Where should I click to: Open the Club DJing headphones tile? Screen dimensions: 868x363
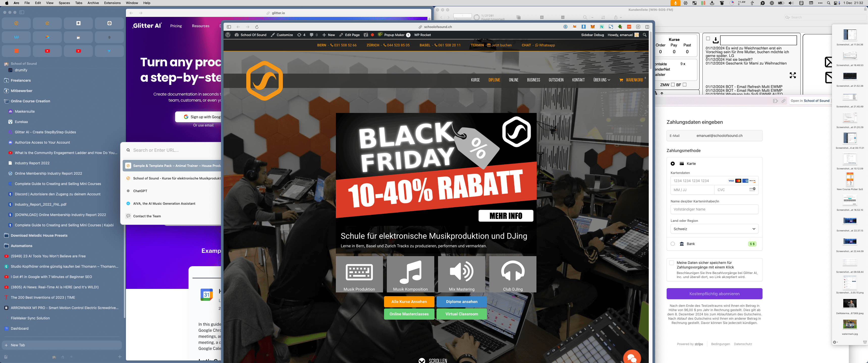513,274
